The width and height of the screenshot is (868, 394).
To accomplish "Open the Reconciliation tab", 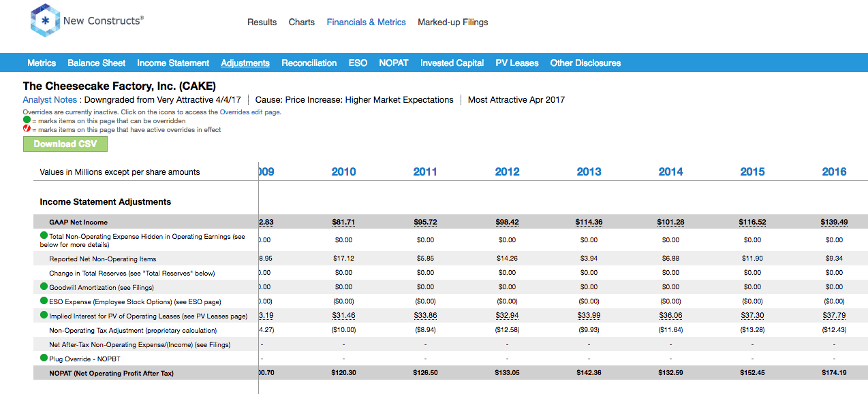I will pyautogui.click(x=309, y=63).
